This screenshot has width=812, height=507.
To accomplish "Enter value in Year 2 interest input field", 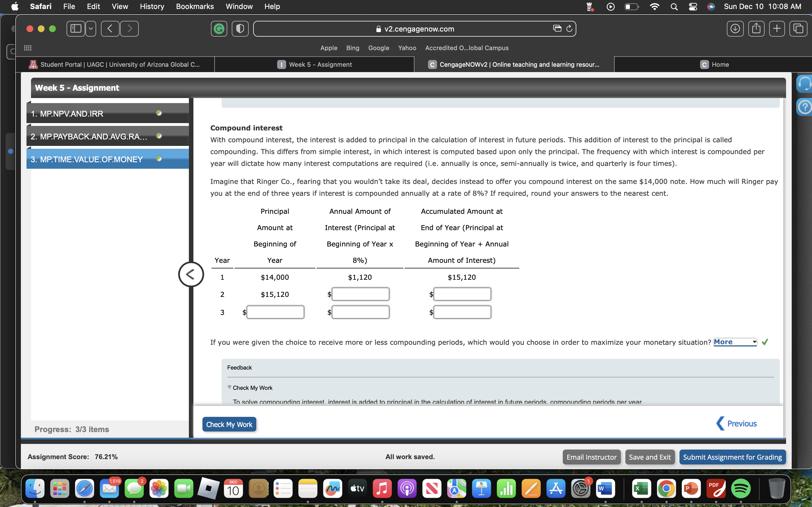I will [359, 294].
